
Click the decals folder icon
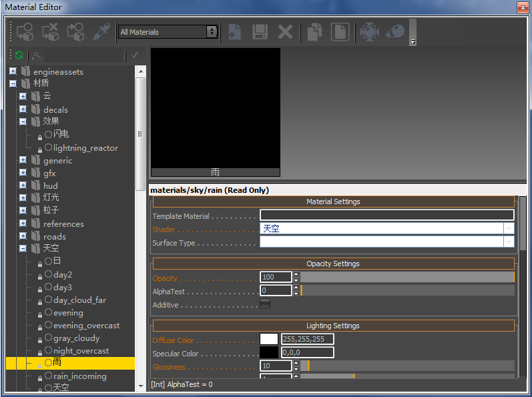click(x=35, y=109)
